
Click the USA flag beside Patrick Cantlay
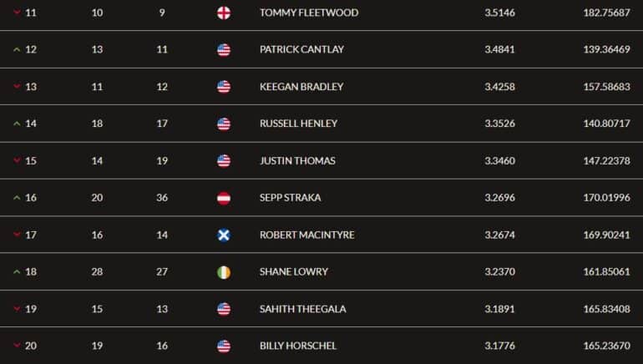(224, 50)
